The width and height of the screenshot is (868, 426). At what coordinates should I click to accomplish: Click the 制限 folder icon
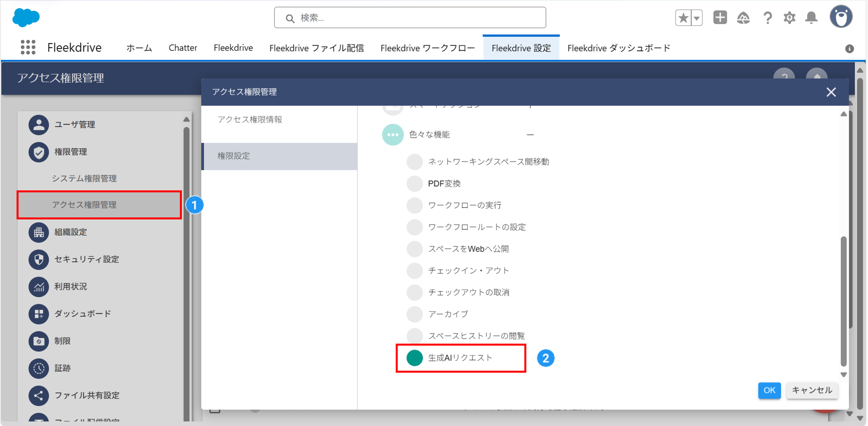[39, 341]
